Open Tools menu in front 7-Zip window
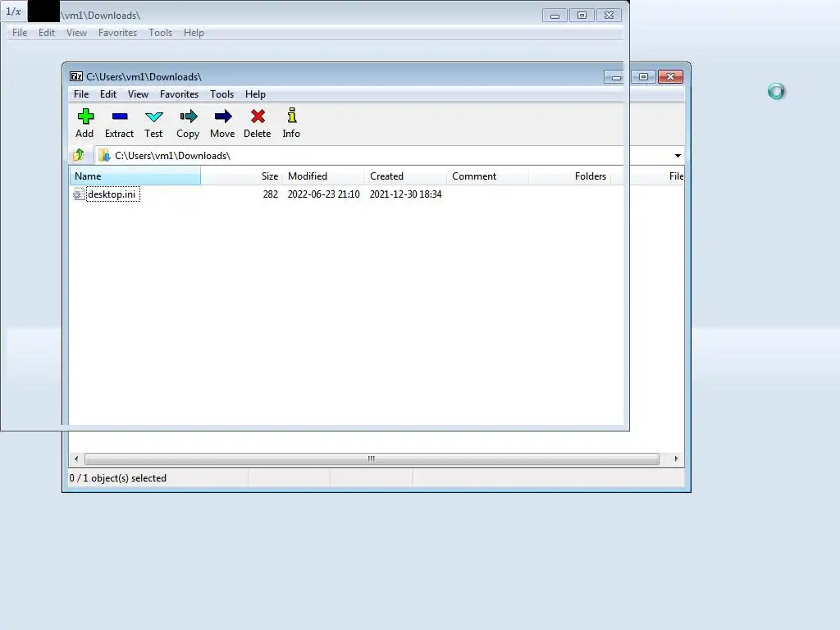The image size is (840, 630). (221, 94)
